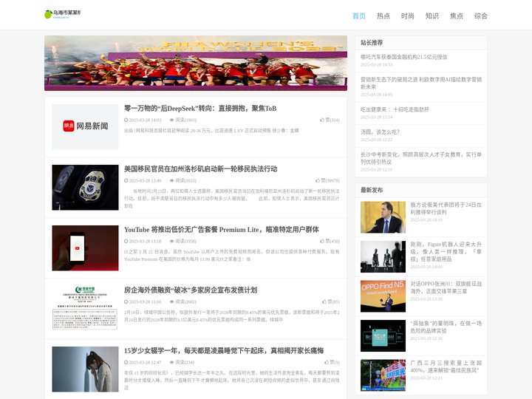
Task: Open the FIFA Women's World Cup banner
Action: coord(196,63)
